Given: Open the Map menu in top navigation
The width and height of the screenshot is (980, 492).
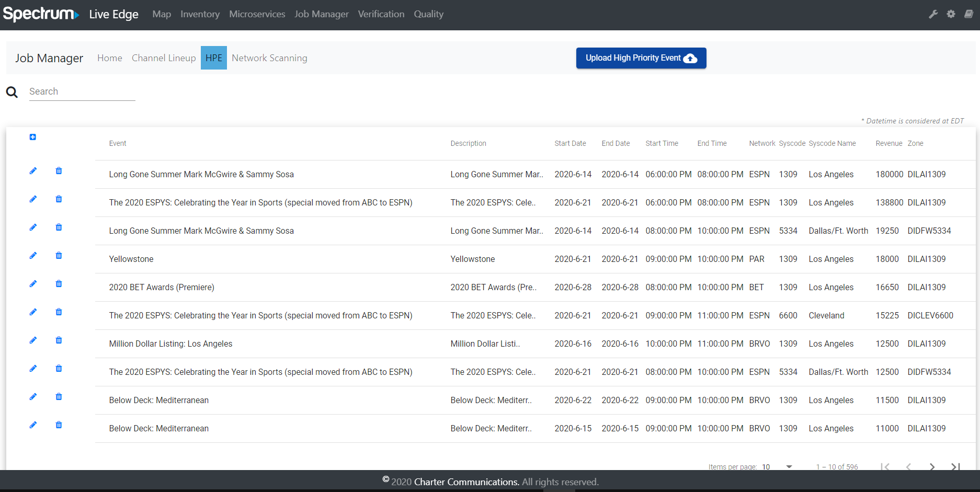Looking at the screenshot, I should point(162,14).
